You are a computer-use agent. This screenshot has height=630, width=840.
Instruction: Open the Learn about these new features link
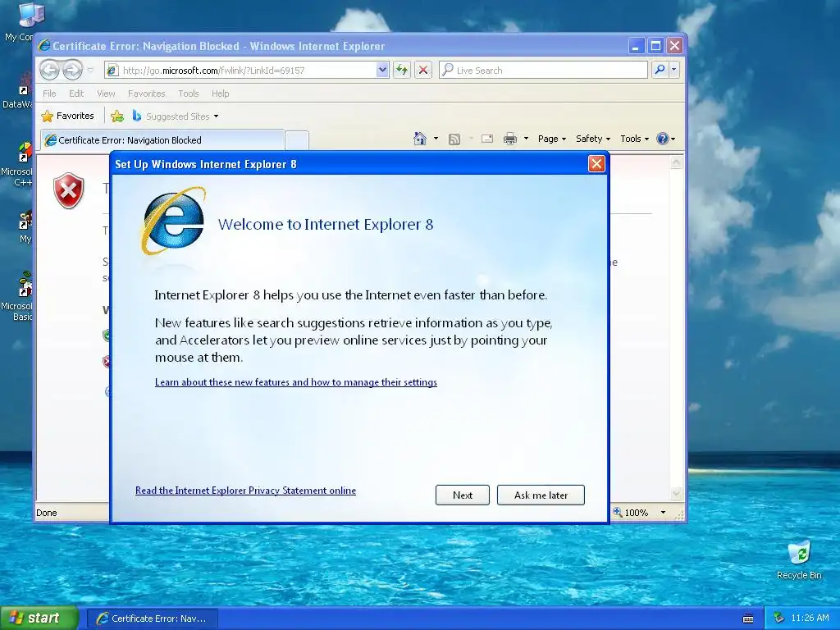(x=295, y=382)
